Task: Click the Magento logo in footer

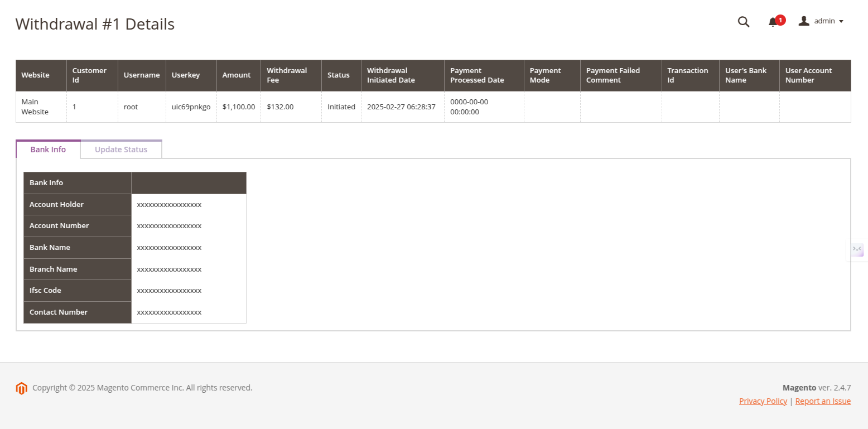Action: coord(21,388)
